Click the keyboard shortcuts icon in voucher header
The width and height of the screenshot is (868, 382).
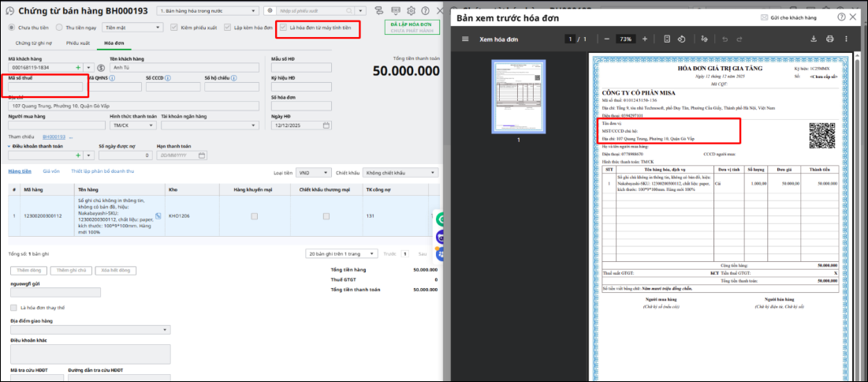click(x=396, y=11)
